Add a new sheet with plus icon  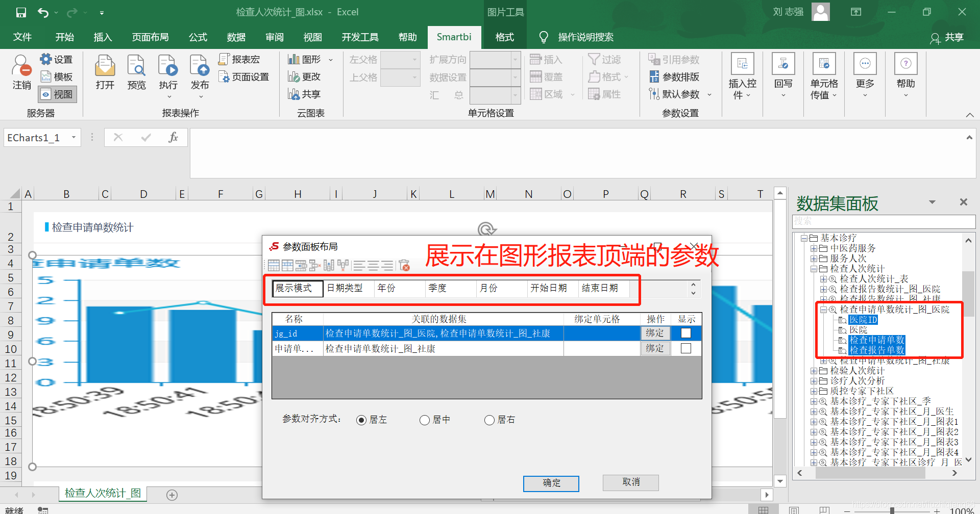tap(172, 495)
